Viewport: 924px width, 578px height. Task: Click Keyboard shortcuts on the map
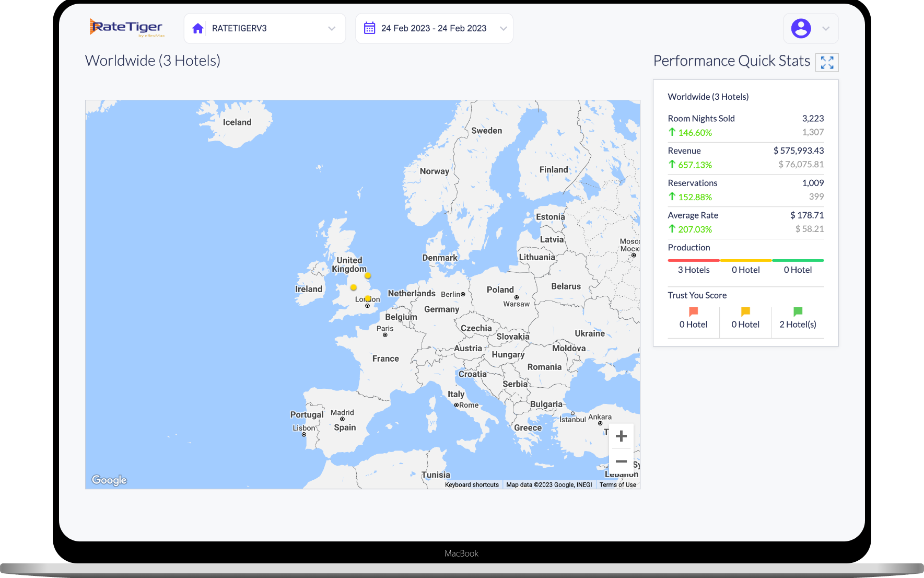click(472, 485)
